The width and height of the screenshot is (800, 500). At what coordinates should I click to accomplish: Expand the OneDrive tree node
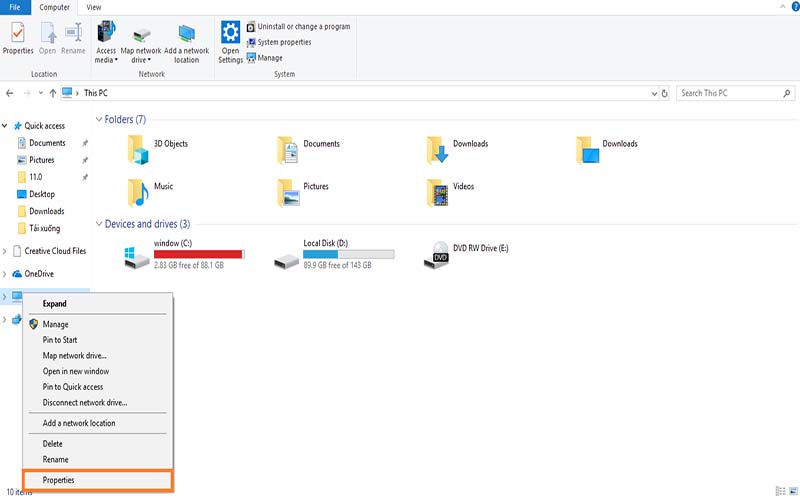point(5,274)
